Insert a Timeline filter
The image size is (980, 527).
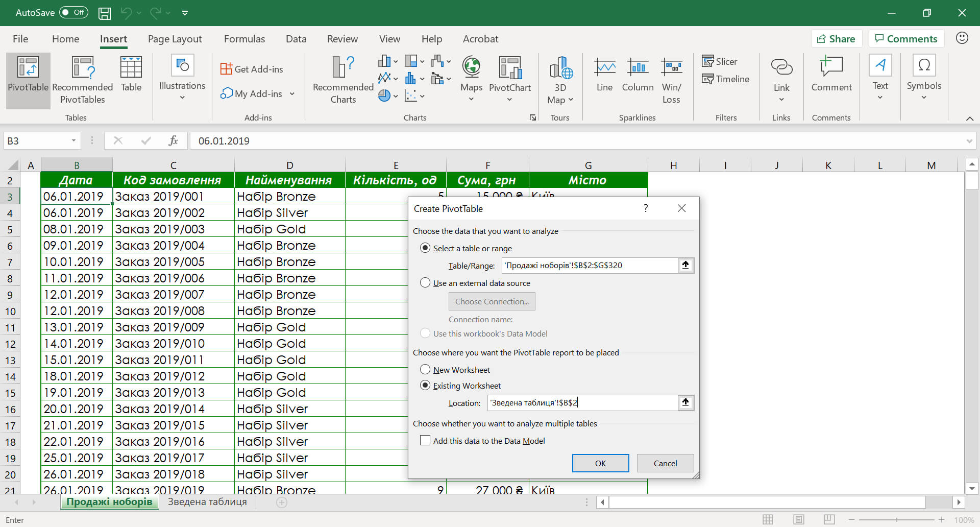click(725, 79)
